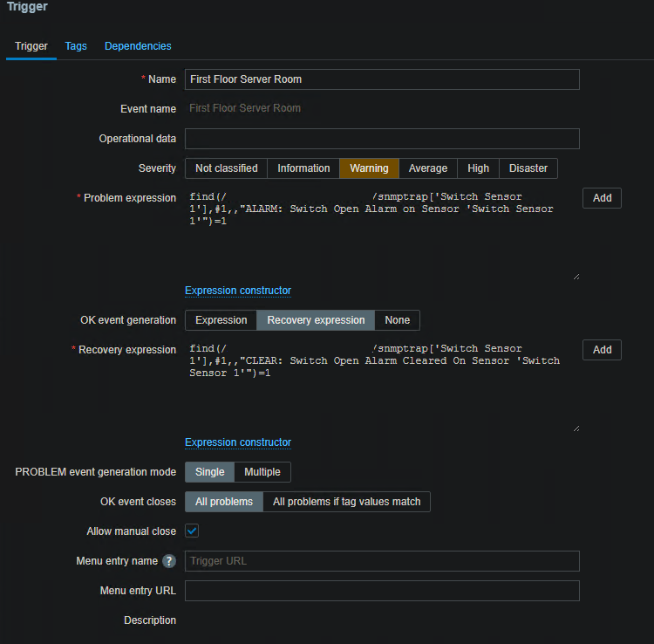
Task: Choose Single PROBLEM event generation mode
Action: click(209, 472)
